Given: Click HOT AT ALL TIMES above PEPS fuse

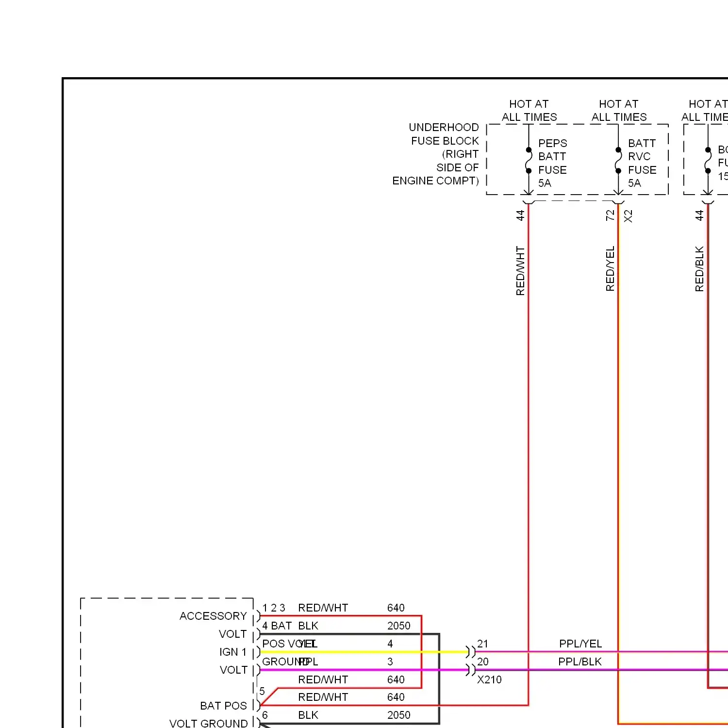Looking at the screenshot, I should click(529, 111).
